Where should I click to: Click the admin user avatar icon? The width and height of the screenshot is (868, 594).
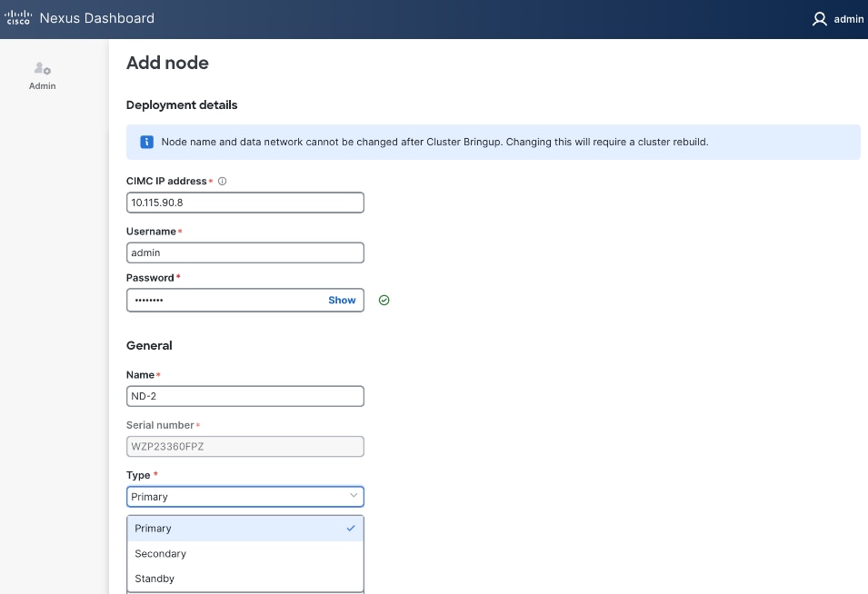coord(819,18)
